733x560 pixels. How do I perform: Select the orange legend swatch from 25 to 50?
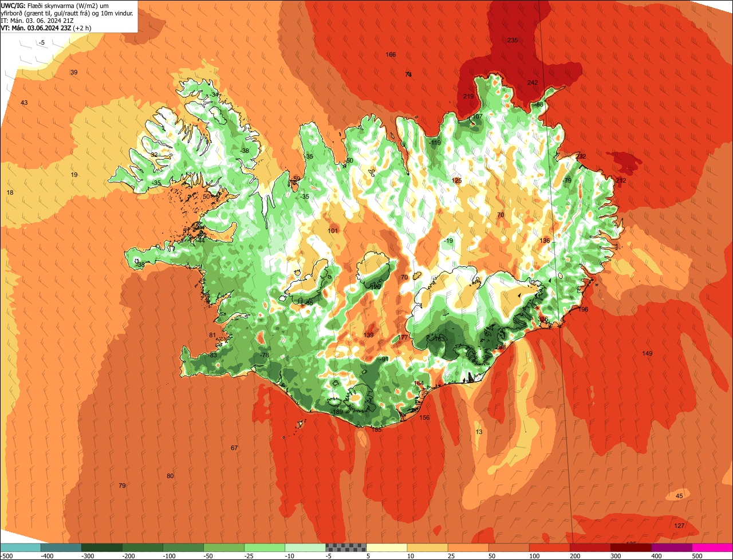[x=468, y=547]
